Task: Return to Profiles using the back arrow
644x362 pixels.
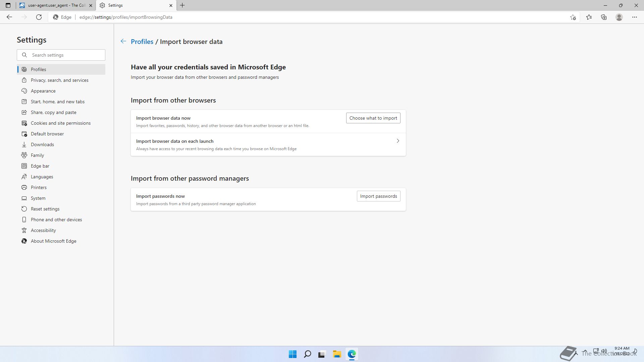Action: click(x=123, y=41)
